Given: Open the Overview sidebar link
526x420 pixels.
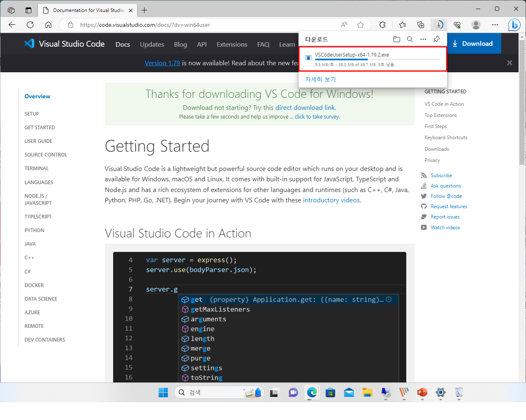Looking at the screenshot, I should click(37, 96).
